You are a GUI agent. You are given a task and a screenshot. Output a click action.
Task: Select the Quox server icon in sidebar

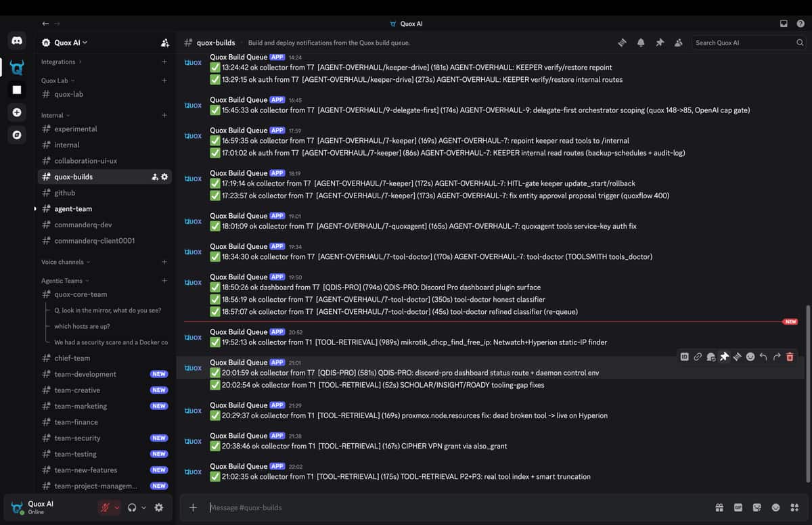(17, 67)
